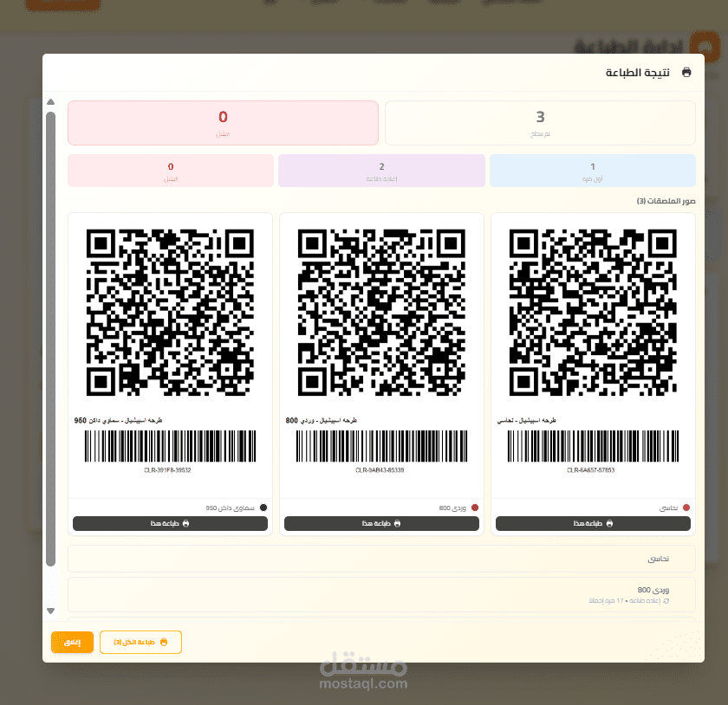Image resolution: width=728 pixels, height=705 pixels.
Task: Click 'طباعة هذا' for the وردي 800 label
Action: [x=381, y=523]
